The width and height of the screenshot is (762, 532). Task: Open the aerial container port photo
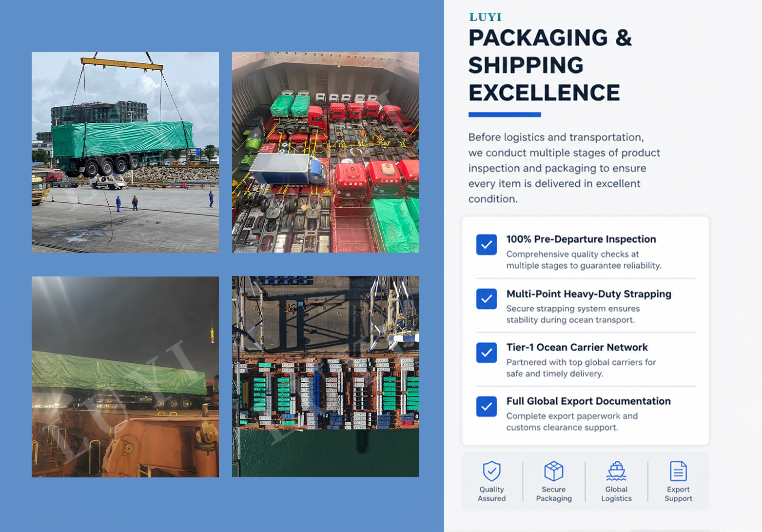pyautogui.click(x=326, y=376)
